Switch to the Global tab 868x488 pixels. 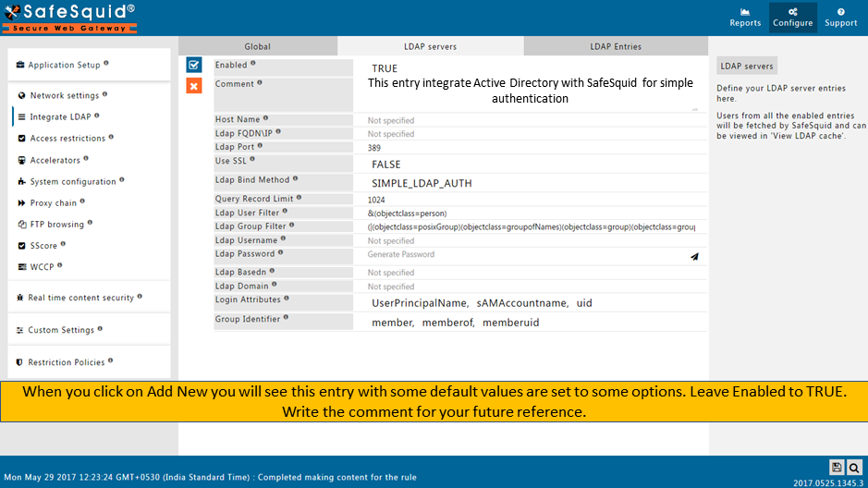click(x=257, y=46)
